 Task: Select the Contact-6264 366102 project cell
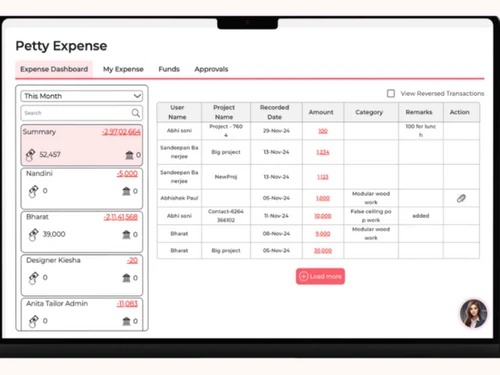(x=226, y=216)
